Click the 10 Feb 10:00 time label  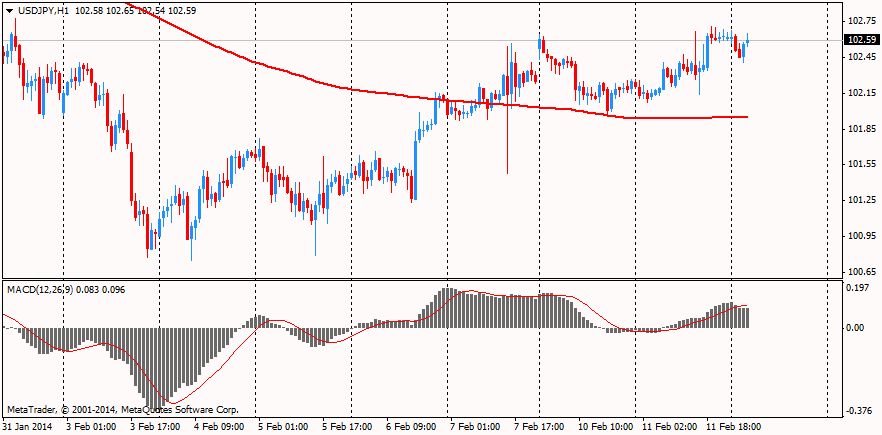coord(606,427)
